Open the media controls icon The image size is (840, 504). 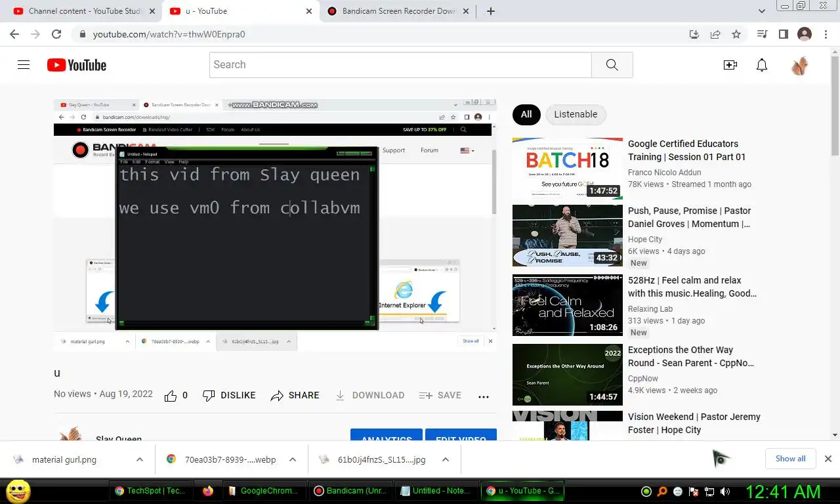pyautogui.click(x=762, y=34)
